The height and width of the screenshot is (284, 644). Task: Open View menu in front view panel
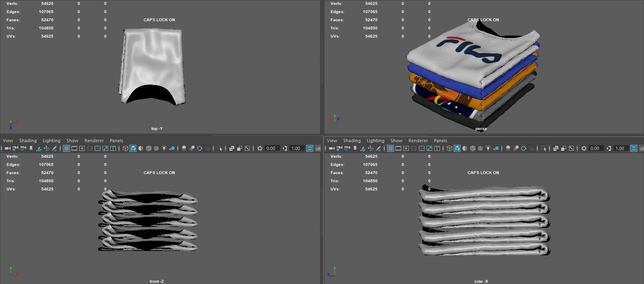[x=8, y=141]
